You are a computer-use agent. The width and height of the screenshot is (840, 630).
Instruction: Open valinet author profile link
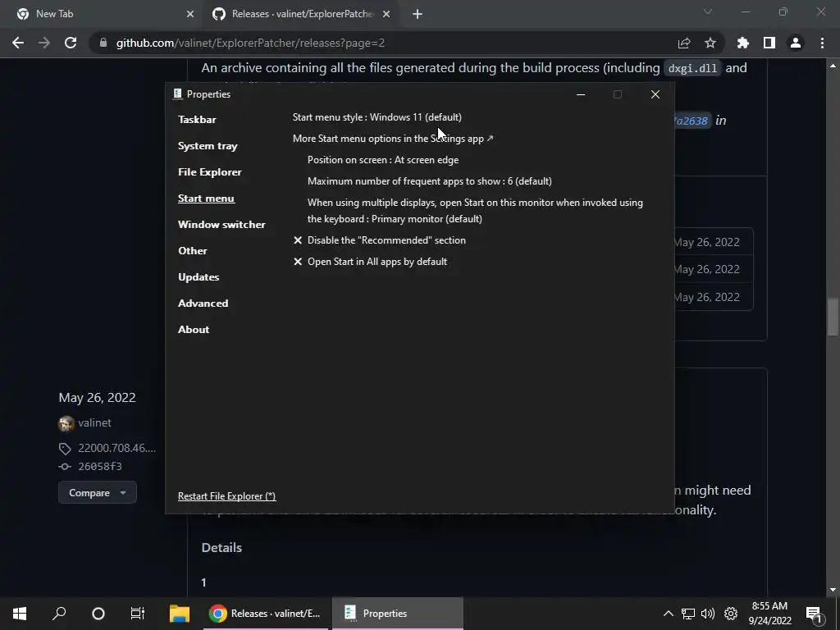94,422
